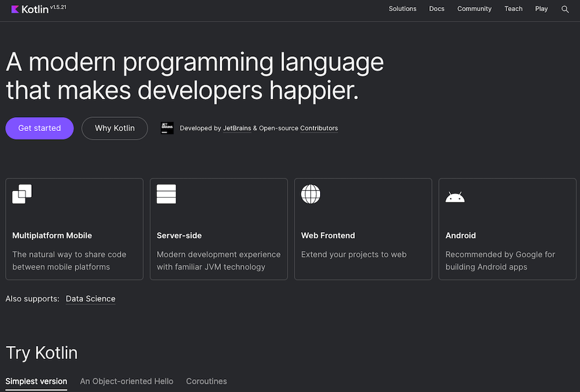Follow the Contributors link
Image resolution: width=580 pixels, height=392 pixels.
click(x=319, y=128)
